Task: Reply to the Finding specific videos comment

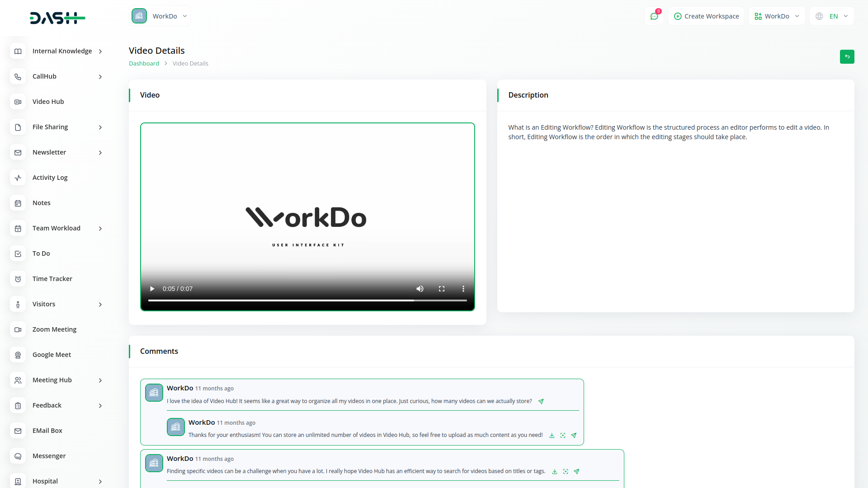Action: pos(576,472)
